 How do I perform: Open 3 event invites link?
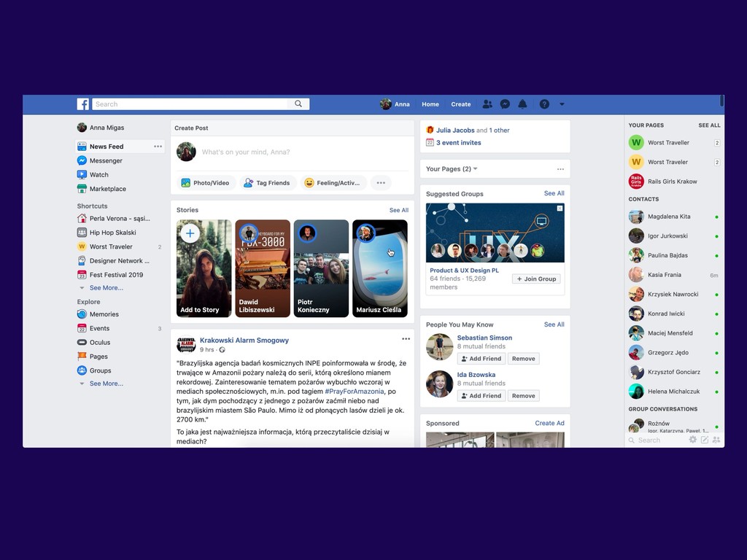point(458,143)
